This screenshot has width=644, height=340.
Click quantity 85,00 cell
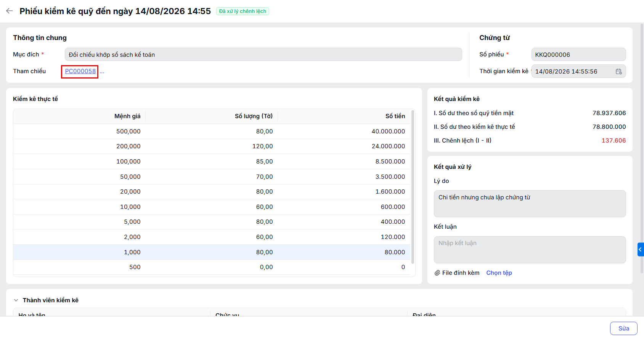coord(264,162)
